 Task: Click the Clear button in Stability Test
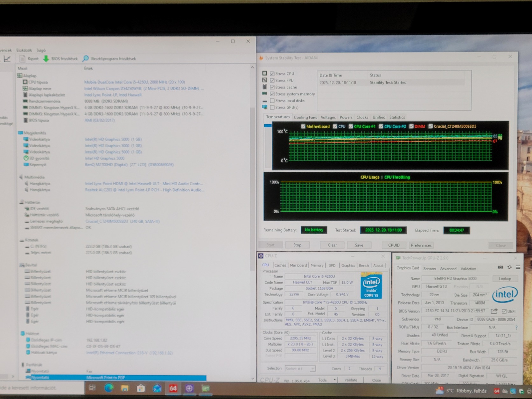click(332, 245)
